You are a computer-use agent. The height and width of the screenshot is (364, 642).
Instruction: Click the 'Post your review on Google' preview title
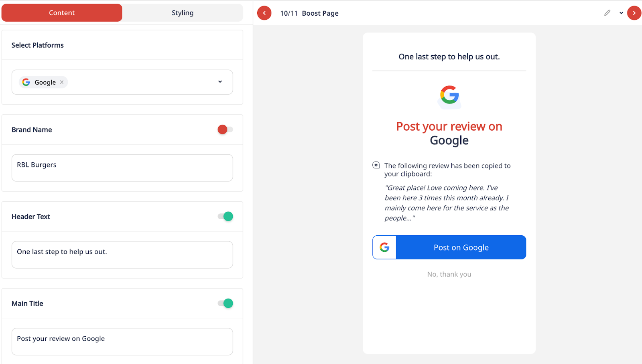pos(449,133)
